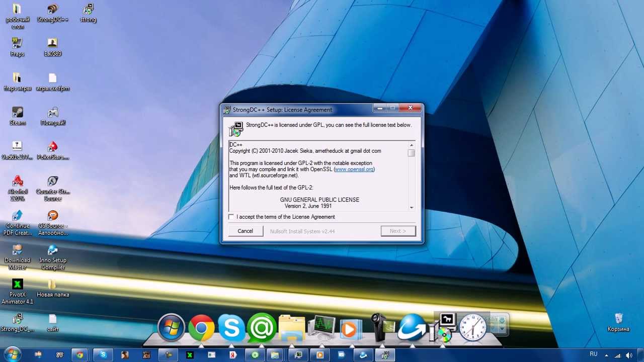Open the blue globe arrow icon in dock
Viewport: 644px width, 362px height.
click(412, 327)
